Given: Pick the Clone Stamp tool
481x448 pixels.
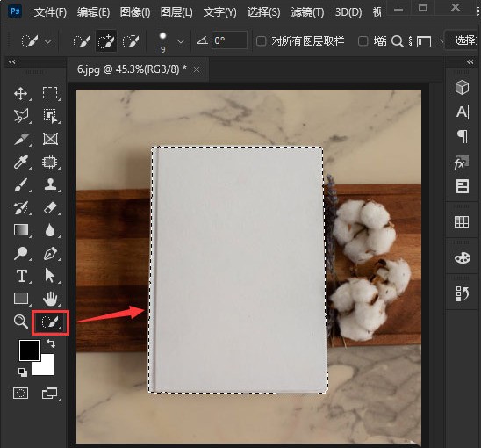Looking at the screenshot, I should pos(50,184).
